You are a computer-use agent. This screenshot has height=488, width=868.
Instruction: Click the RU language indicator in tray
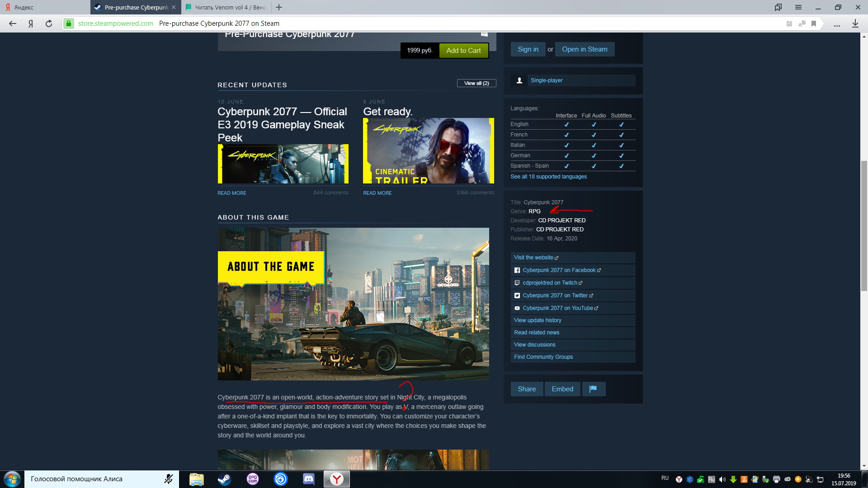665,478
